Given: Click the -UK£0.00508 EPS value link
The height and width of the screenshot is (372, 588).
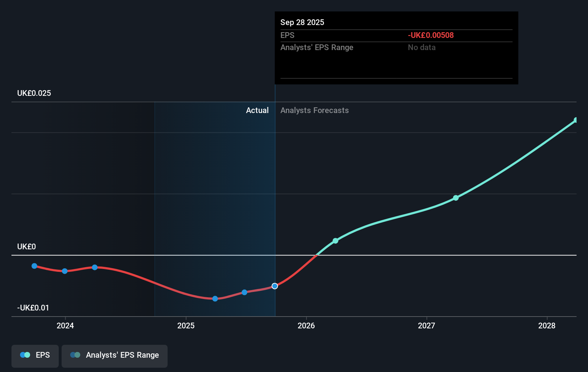Looking at the screenshot, I should [431, 35].
